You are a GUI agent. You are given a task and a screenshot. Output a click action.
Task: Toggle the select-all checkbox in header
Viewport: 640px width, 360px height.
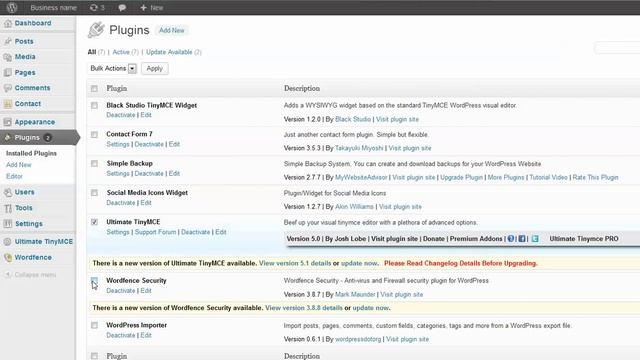point(94,89)
